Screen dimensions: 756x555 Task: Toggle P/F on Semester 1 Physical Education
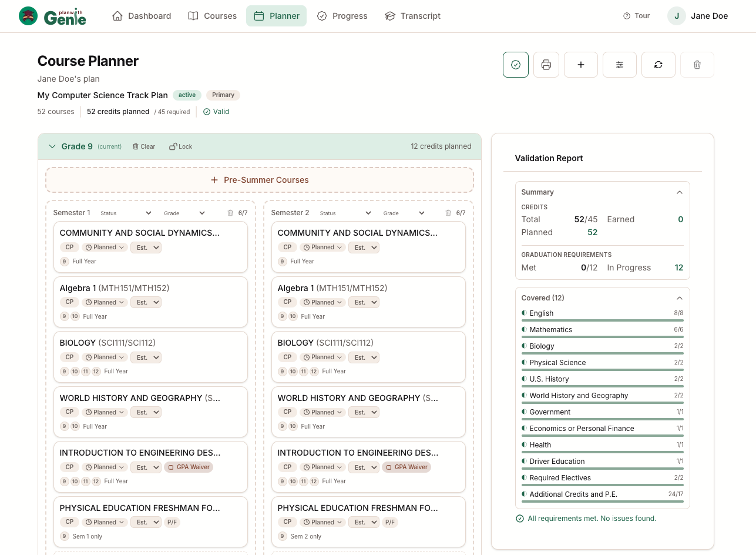pyautogui.click(x=172, y=522)
